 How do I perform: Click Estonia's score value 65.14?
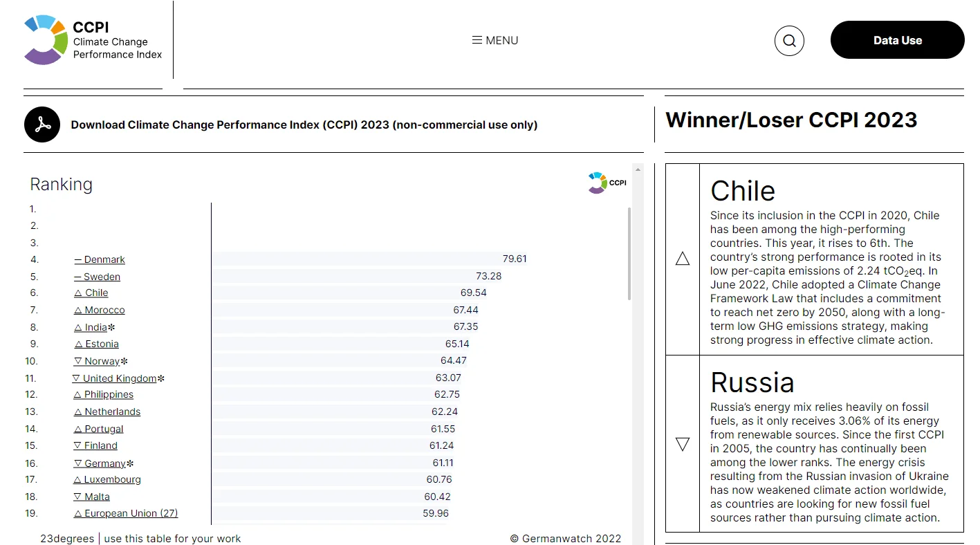click(x=457, y=344)
